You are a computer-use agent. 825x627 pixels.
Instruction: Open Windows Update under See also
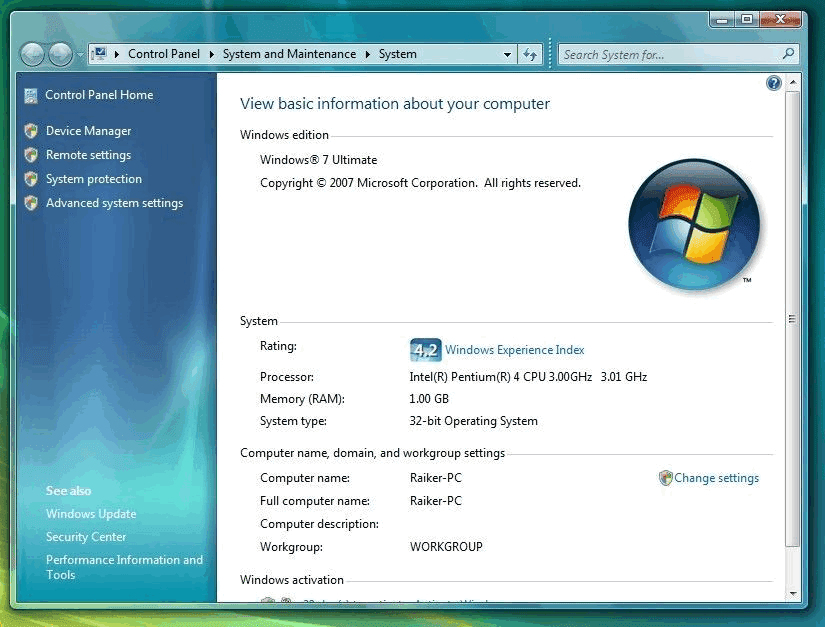(x=91, y=514)
